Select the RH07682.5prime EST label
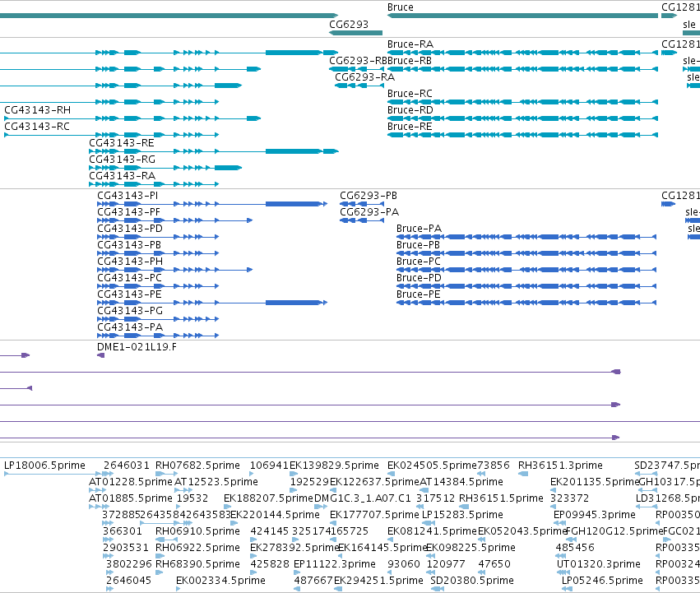Screen dimensions: 700x593 coord(197,466)
